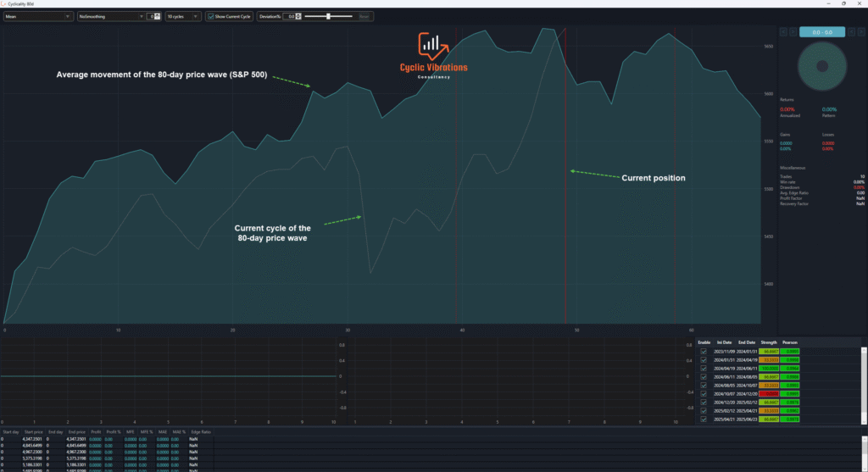
Task: Click the left arrow just right of the 0.0 - 0.0 button
Action: click(x=850, y=32)
